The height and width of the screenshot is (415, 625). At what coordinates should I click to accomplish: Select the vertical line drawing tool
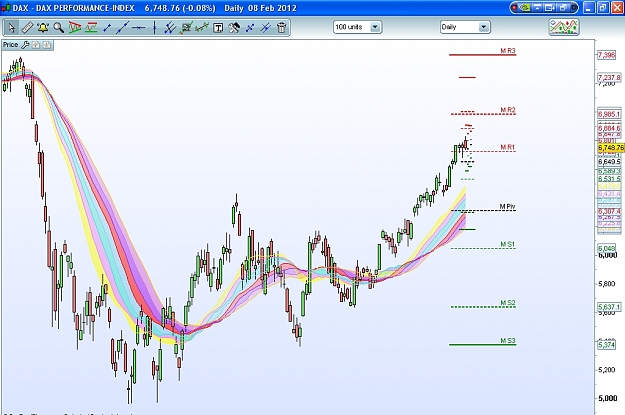tap(154, 28)
